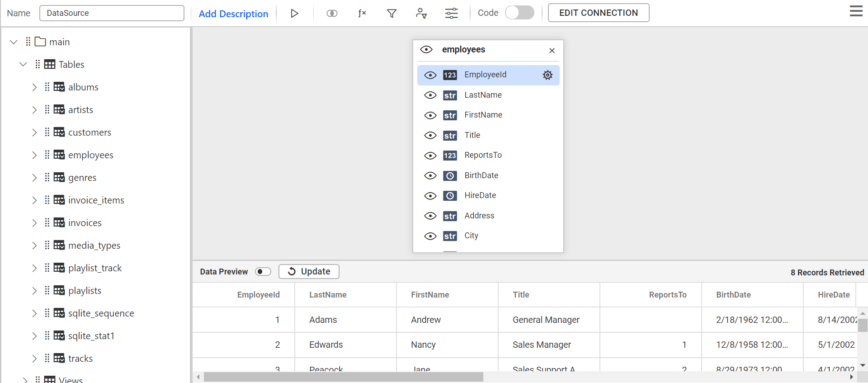Expand the employees table node

click(x=34, y=155)
